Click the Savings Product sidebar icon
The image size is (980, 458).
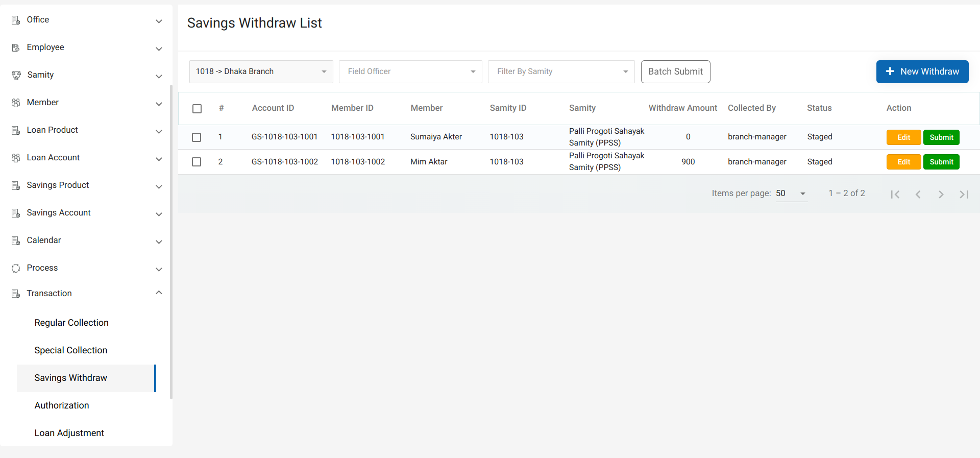[16, 185]
